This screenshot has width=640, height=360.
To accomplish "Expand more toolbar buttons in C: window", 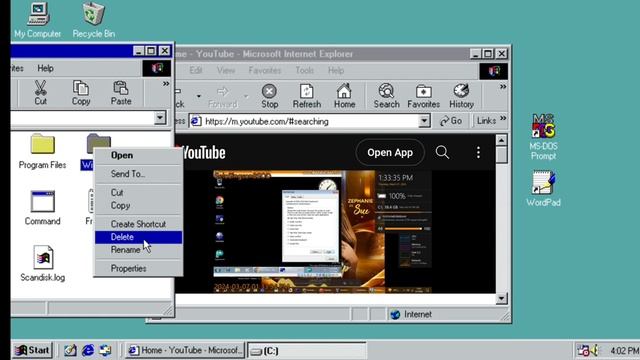I will pyautogui.click(x=166, y=84).
